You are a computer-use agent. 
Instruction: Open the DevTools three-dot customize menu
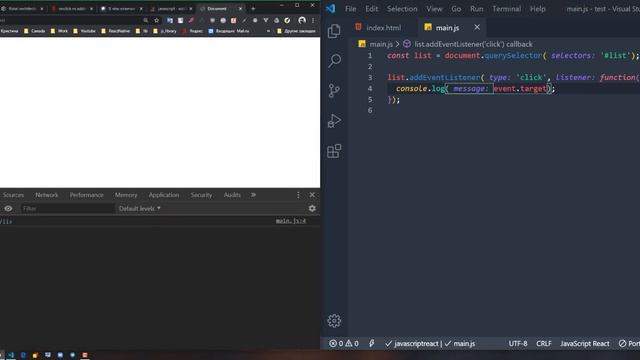coord(298,195)
